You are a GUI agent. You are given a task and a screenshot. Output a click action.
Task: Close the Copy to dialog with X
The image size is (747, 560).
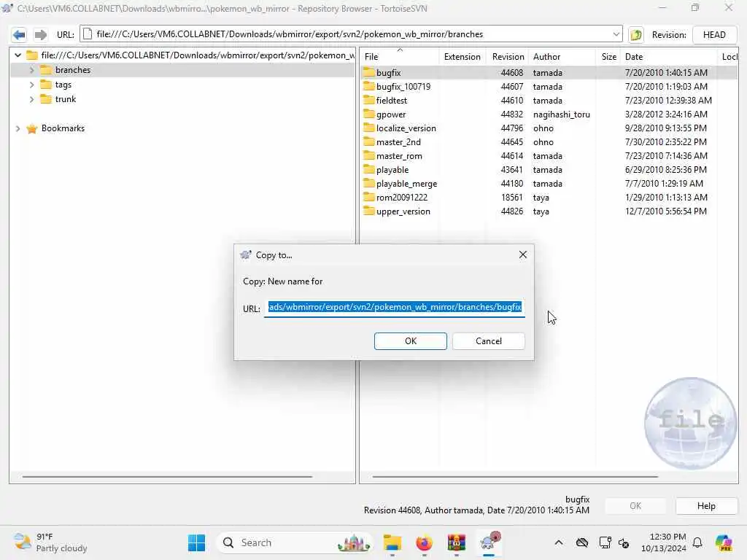pyautogui.click(x=522, y=254)
